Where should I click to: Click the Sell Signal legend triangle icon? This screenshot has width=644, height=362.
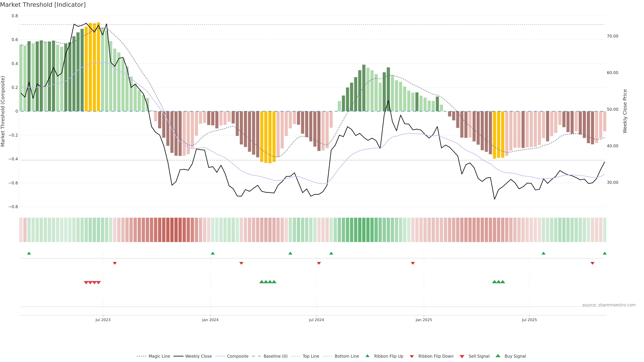point(462,356)
